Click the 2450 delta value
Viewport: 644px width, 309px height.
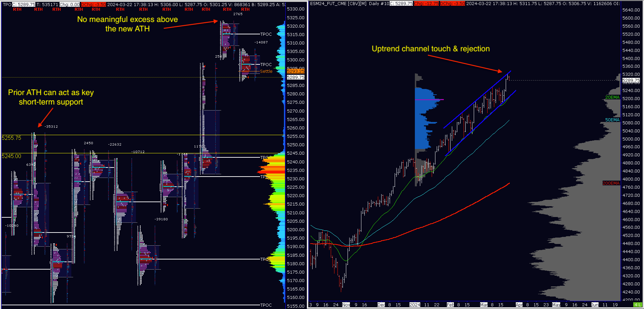88,143
